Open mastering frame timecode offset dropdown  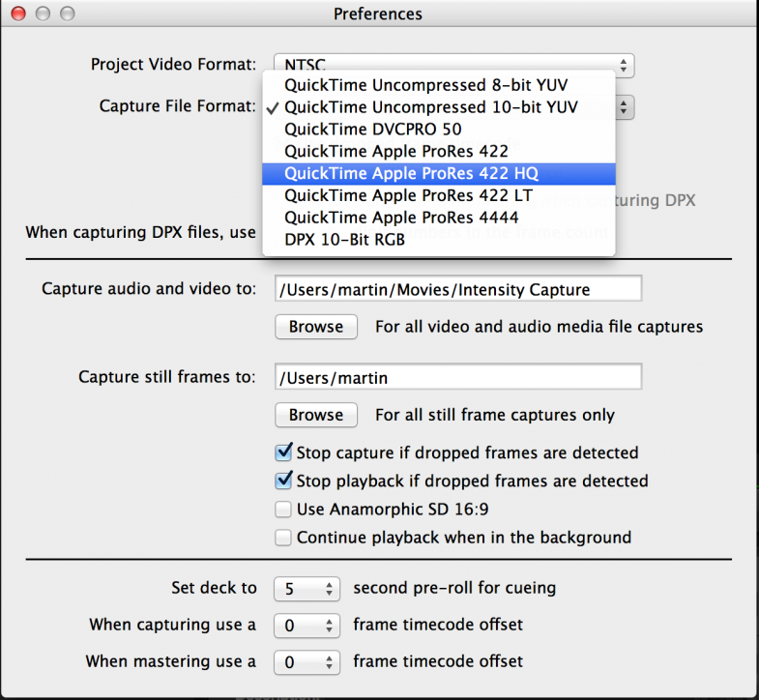(x=307, y=662)
